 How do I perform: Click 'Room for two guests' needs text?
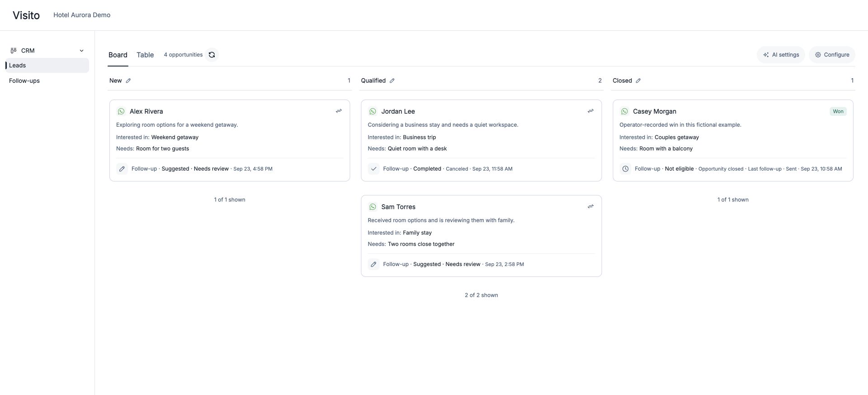(x=163, y=148)
